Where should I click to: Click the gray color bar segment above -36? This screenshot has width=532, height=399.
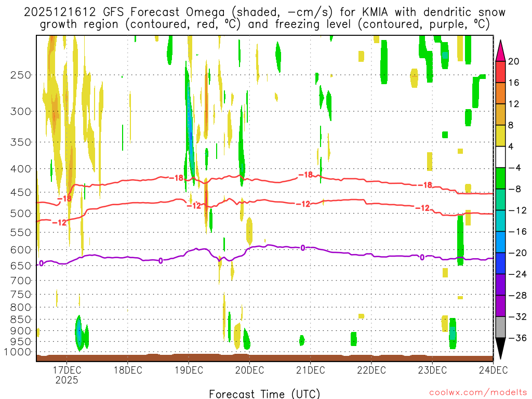click(x=500, y=327)
